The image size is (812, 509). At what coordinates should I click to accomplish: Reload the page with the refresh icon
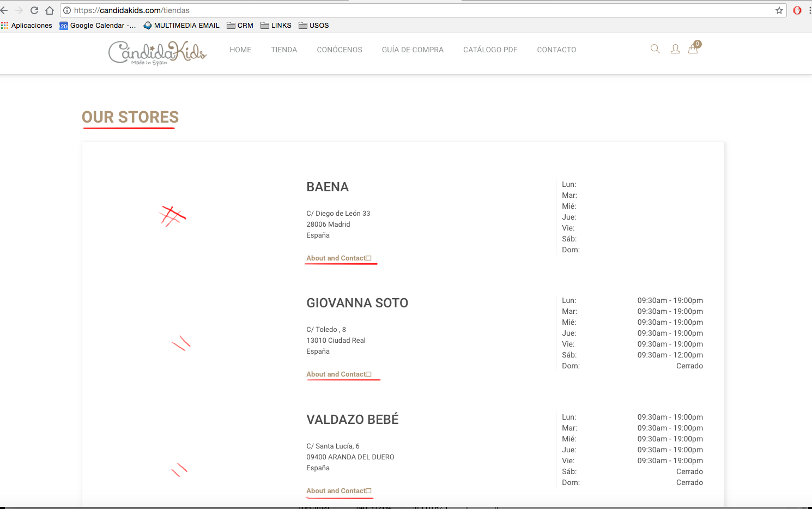[x=34, y=10]
